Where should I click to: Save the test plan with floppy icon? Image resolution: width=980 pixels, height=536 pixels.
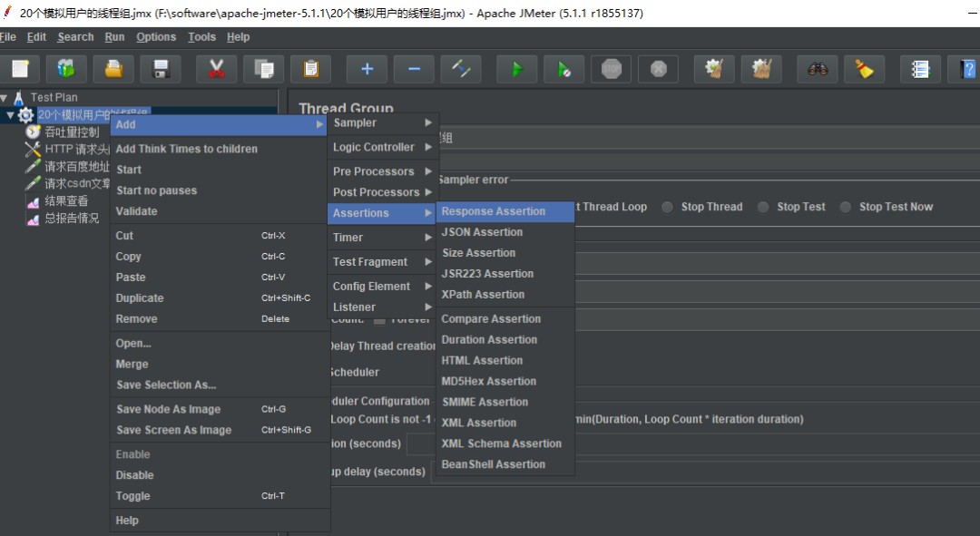pyautogui.click(x=161, y=69)
